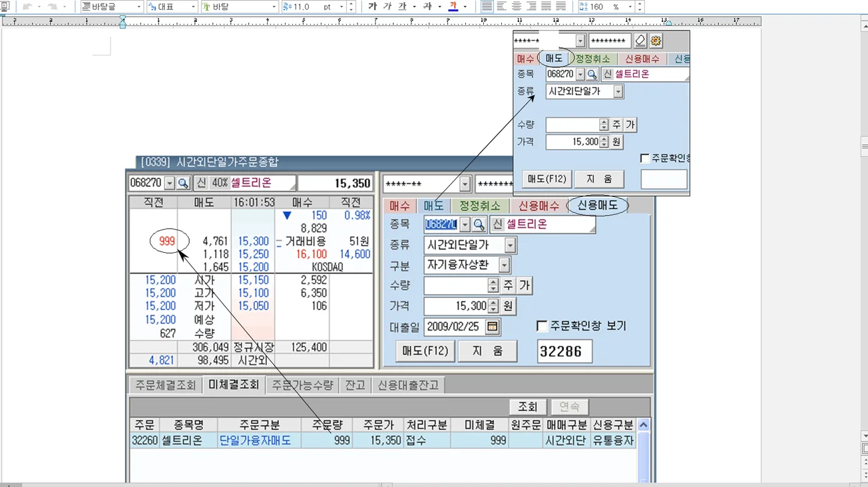Open the 11.0 pt font size dropdown
868x487 pixels.
[341, 7]
